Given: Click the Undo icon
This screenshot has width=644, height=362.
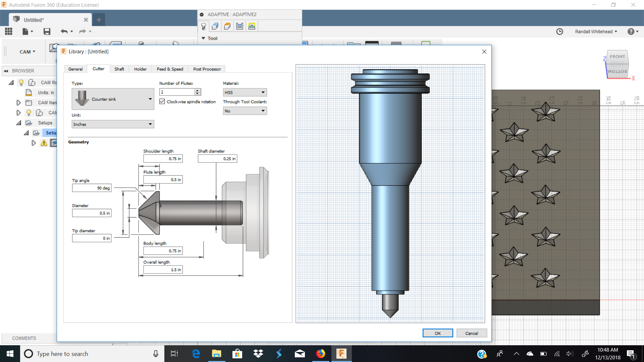Looking at the screenshot, I should coord(64,31).
